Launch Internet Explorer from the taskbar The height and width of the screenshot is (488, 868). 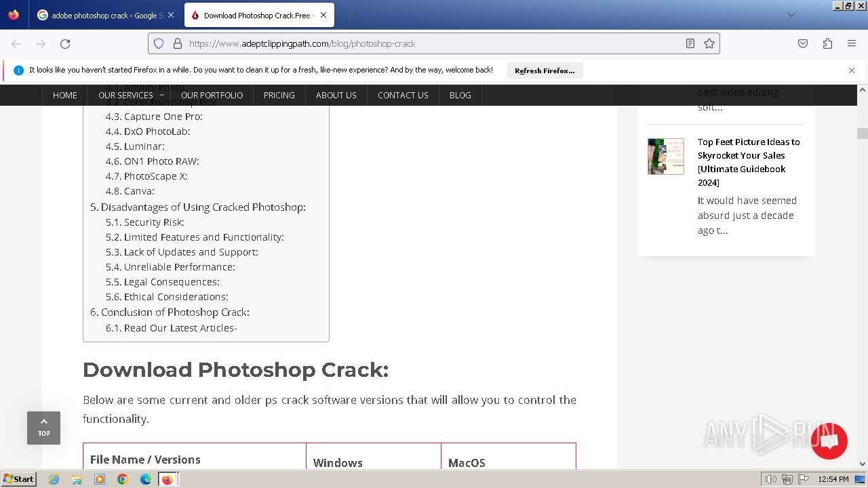[x=54, y=479]
